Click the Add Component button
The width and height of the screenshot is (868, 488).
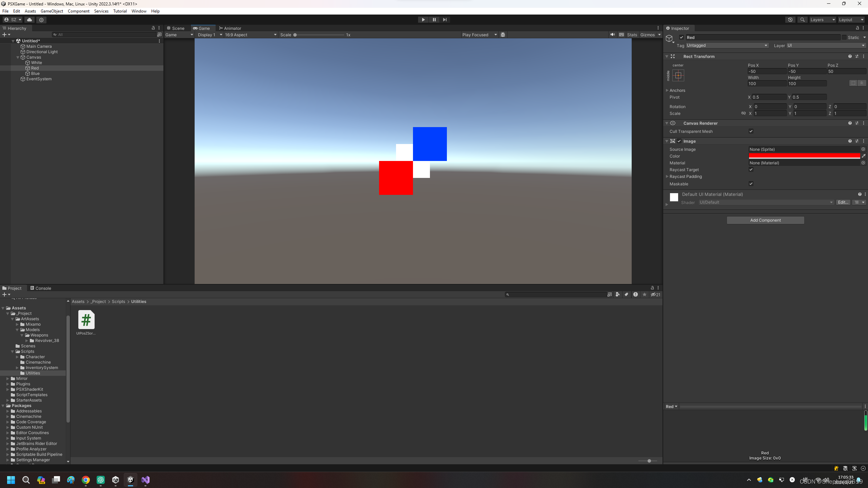(765, 220)
